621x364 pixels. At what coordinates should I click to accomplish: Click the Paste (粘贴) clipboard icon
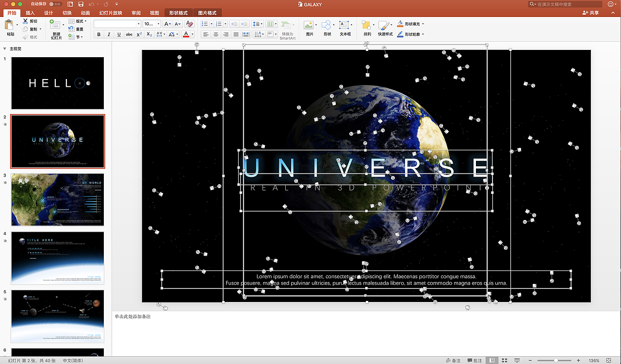pyautogui.click(x=9, y=25)
